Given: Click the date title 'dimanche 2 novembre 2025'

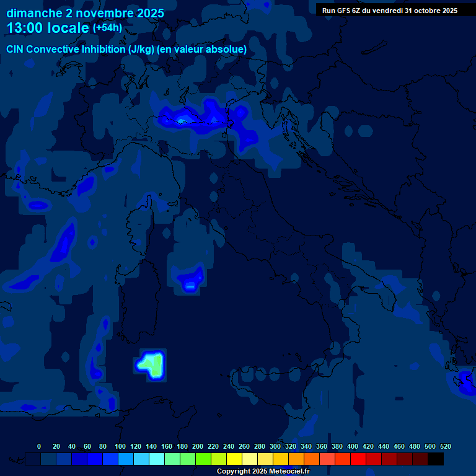Looking at the screenshot, I should click(x=85, y=13).
